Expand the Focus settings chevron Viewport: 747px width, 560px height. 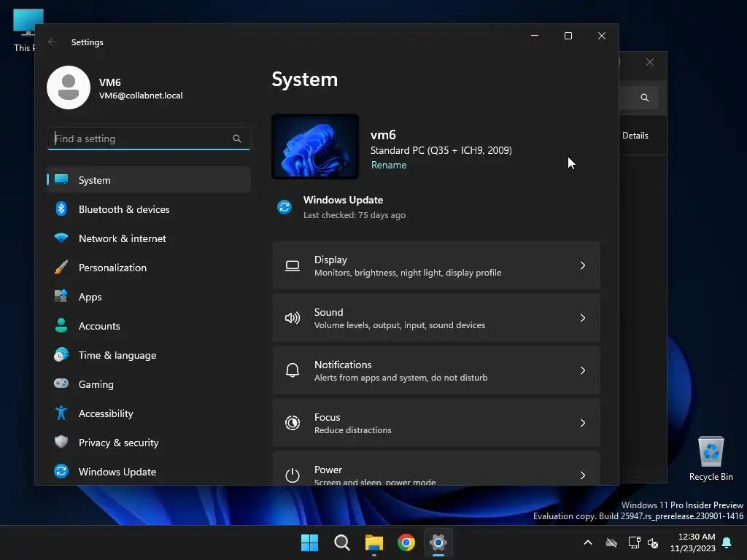click(583, 423)
